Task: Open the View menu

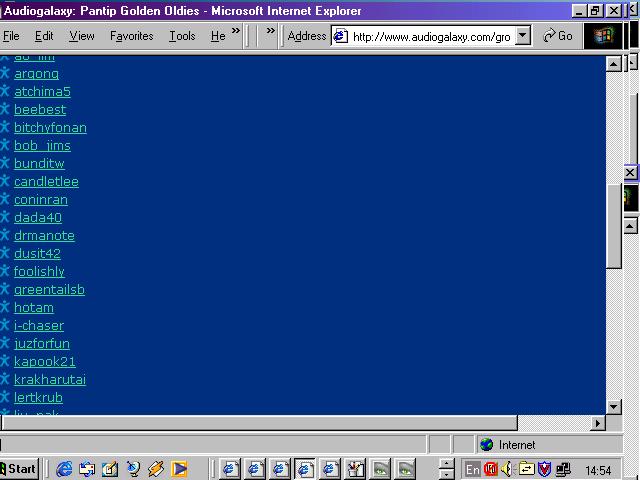Action: 82,36
